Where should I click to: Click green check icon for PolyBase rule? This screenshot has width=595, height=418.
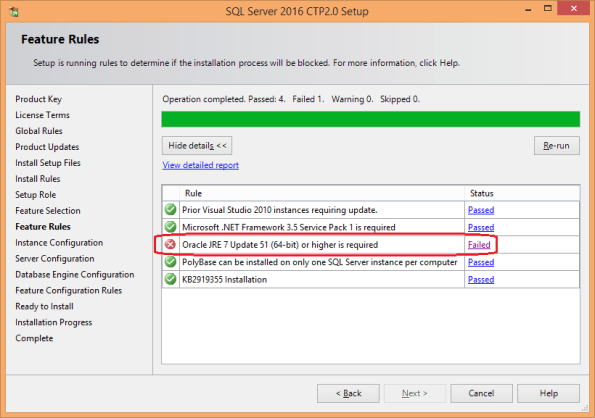(x=170, y=262)
